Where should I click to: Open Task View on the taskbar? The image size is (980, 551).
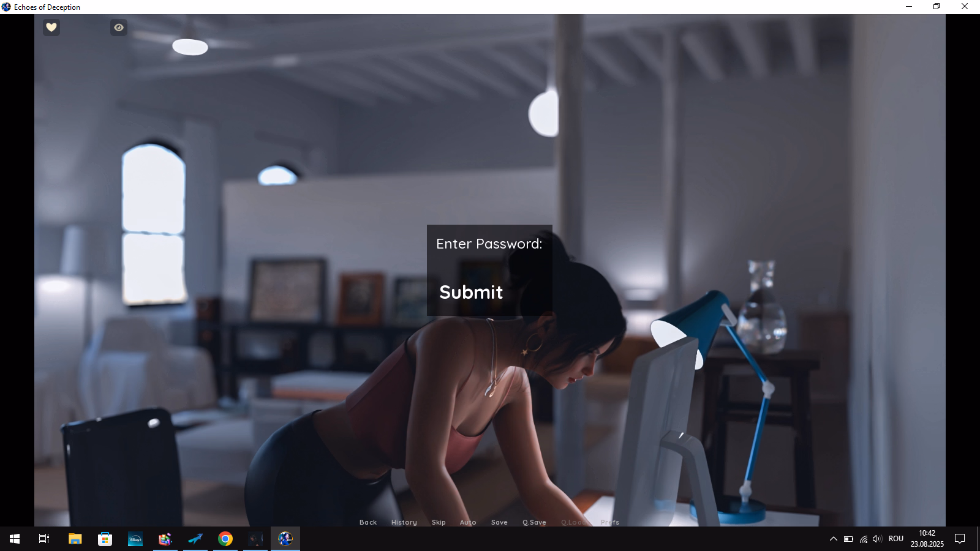44,539
